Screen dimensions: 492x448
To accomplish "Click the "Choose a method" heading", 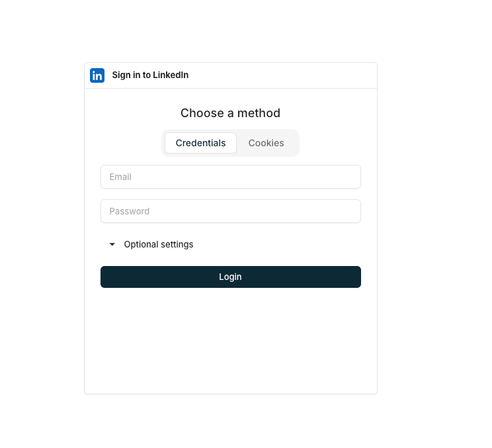I will [230, 113].
